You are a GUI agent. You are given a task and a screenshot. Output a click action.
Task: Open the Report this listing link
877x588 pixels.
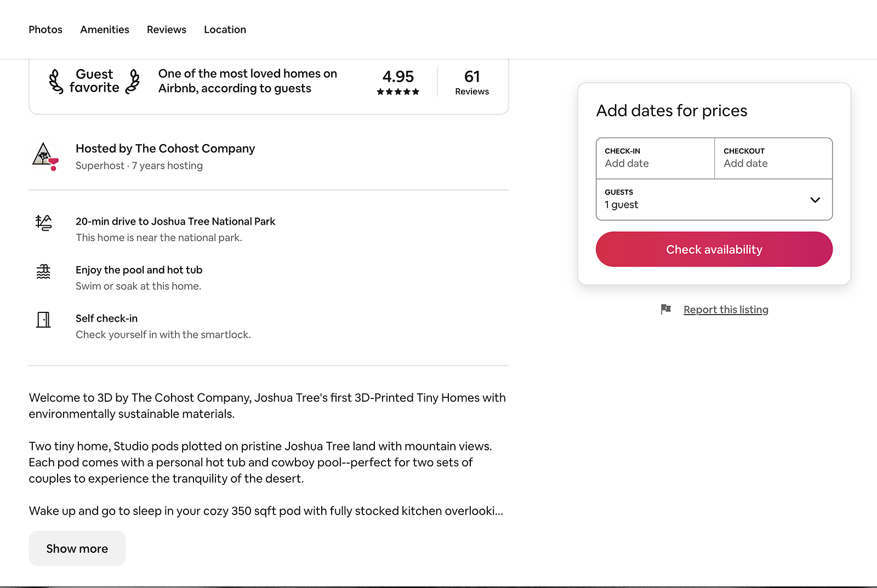(x=726, y=310)
